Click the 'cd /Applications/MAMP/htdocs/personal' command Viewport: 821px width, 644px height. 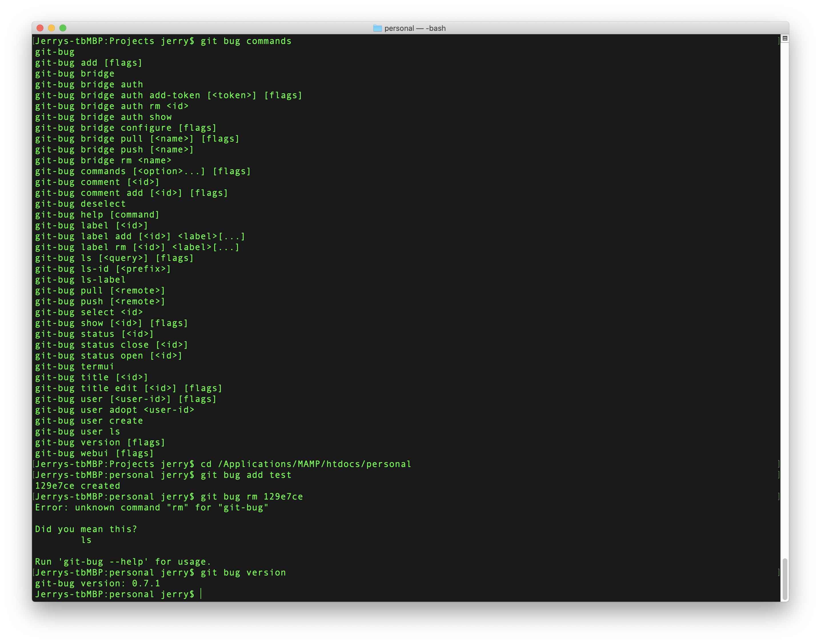[306, 464]
